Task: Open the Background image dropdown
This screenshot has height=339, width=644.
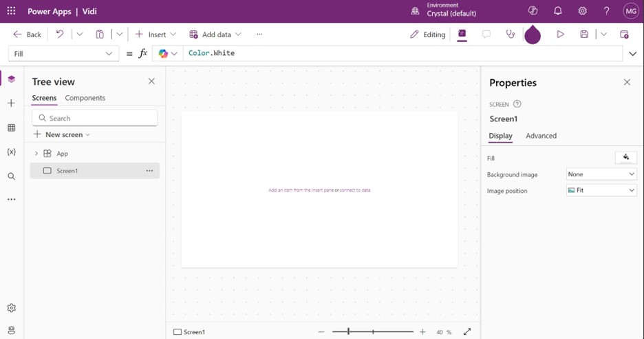Action: tap(601, 174)
